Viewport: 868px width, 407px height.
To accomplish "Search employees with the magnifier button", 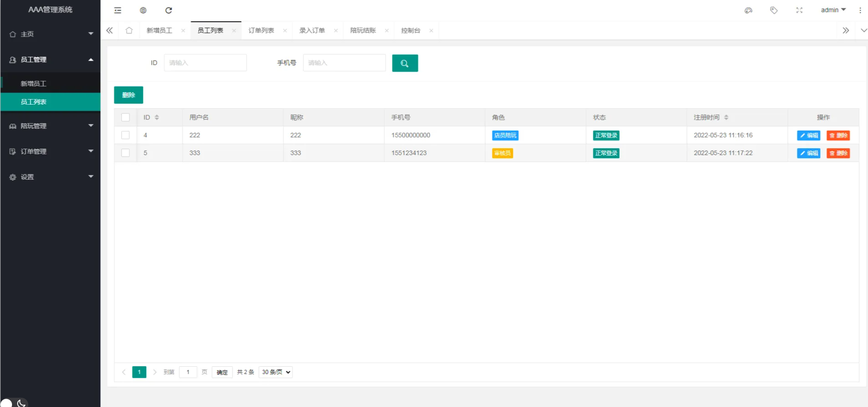I will coord(405,63).
